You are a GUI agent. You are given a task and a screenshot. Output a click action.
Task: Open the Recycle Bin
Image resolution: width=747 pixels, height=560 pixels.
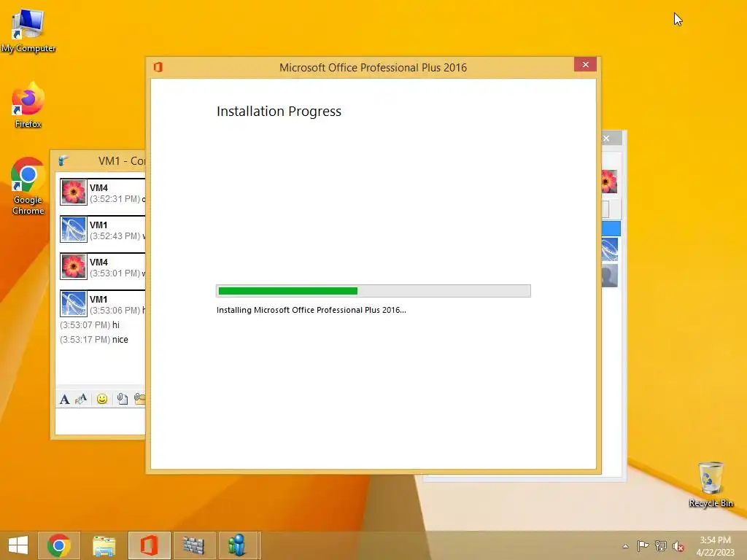click(x=711, y=484)
